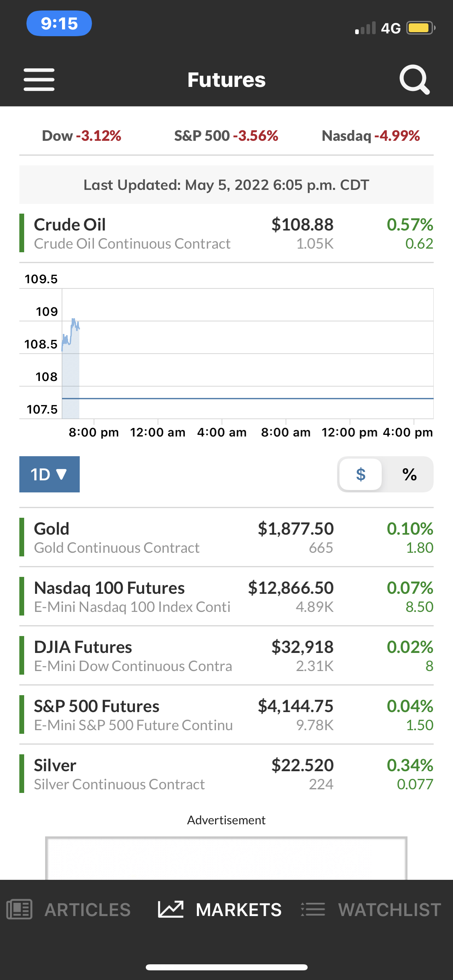Viewport: 453px width, 980px height.
Task: Tap the S&P 500 price $4,144.75
Action: 296,706
